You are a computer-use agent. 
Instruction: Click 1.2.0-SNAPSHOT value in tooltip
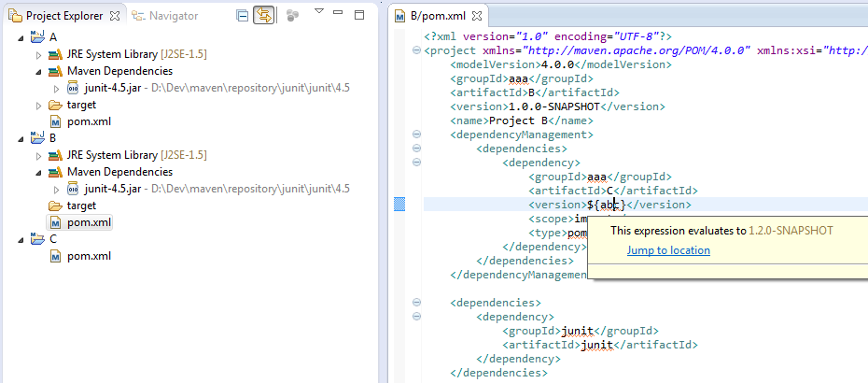pyautogui.click(x=791, y=231)
